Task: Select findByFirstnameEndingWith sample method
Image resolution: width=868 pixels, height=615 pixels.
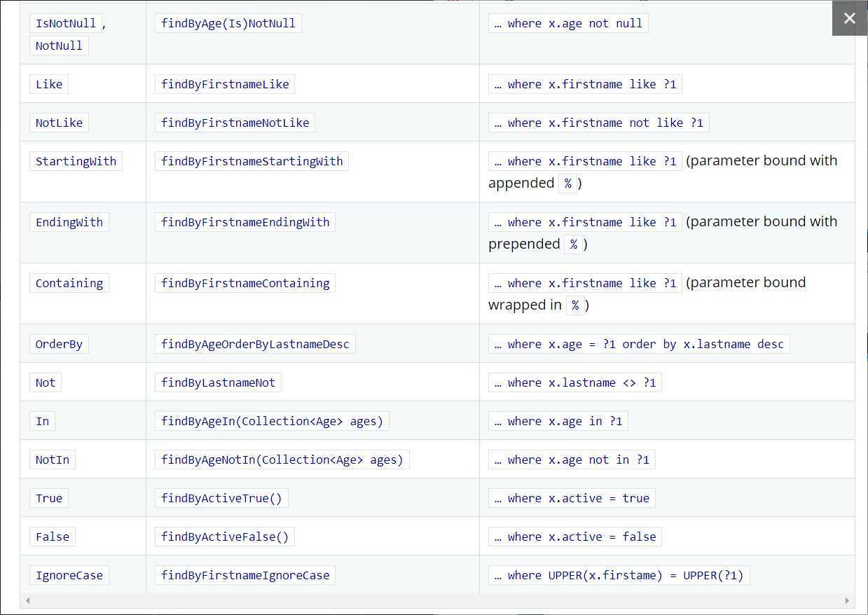Action: pos(245,222)
